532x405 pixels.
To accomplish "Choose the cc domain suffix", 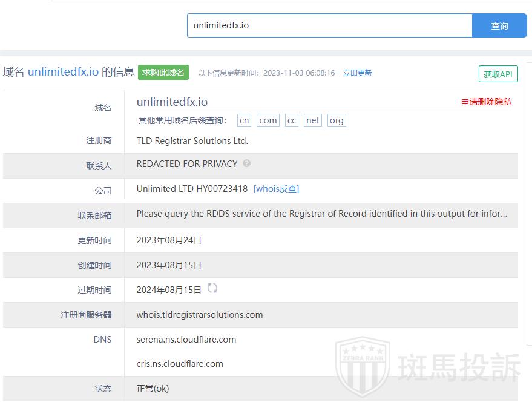I will [x=292, y=120].
